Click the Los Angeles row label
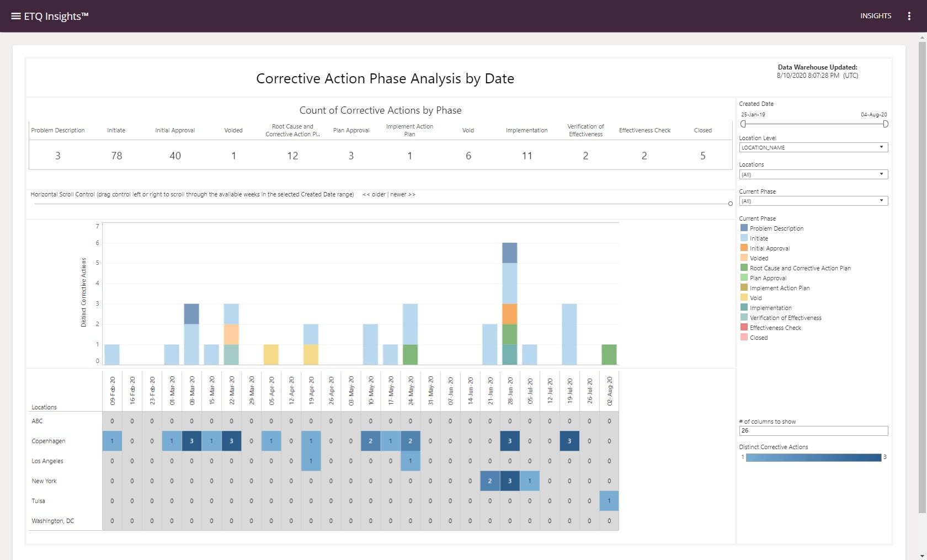Screen dimensions: 927x560 pyautogui.click(x=47, y=461)
